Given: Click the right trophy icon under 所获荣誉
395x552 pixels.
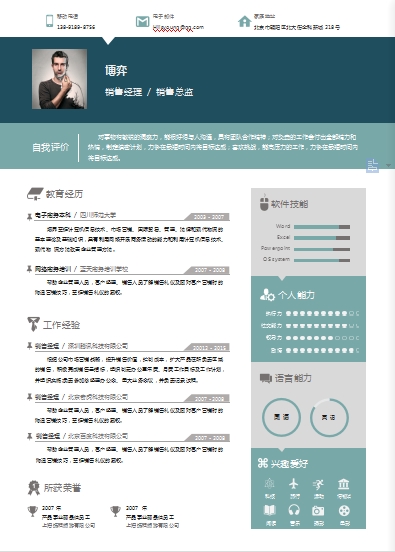Looking at the screenshot, I should [x=115, y=511].
